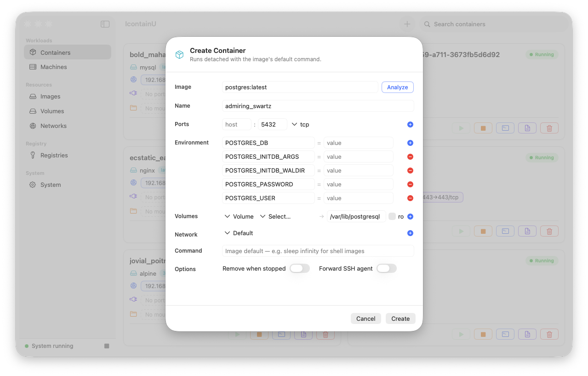Click the Analyze button
The image size is (588, 376).
398,87
